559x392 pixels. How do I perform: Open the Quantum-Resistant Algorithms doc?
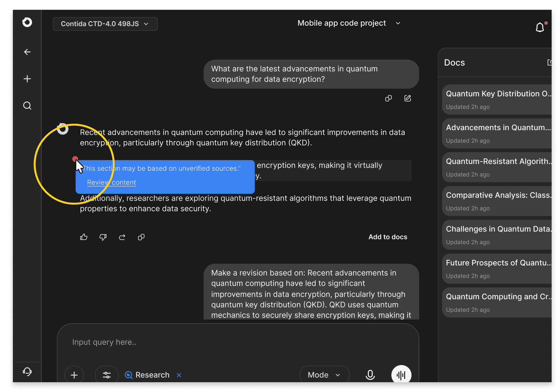point(497,168)
